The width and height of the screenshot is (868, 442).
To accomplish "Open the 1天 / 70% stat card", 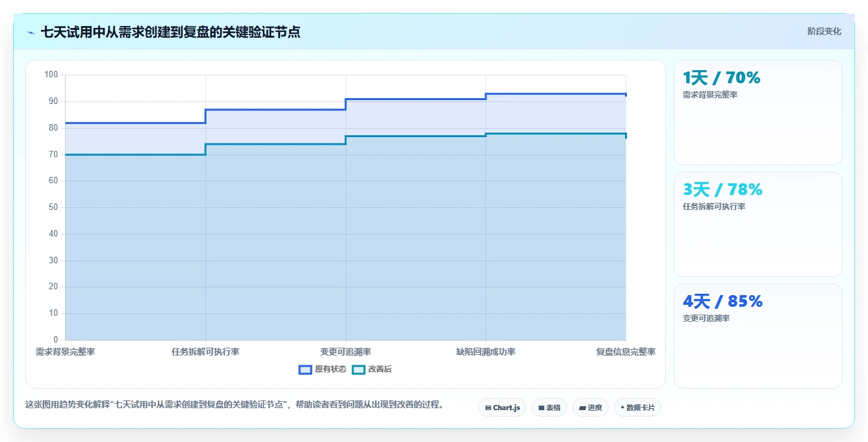I will 758,112.
